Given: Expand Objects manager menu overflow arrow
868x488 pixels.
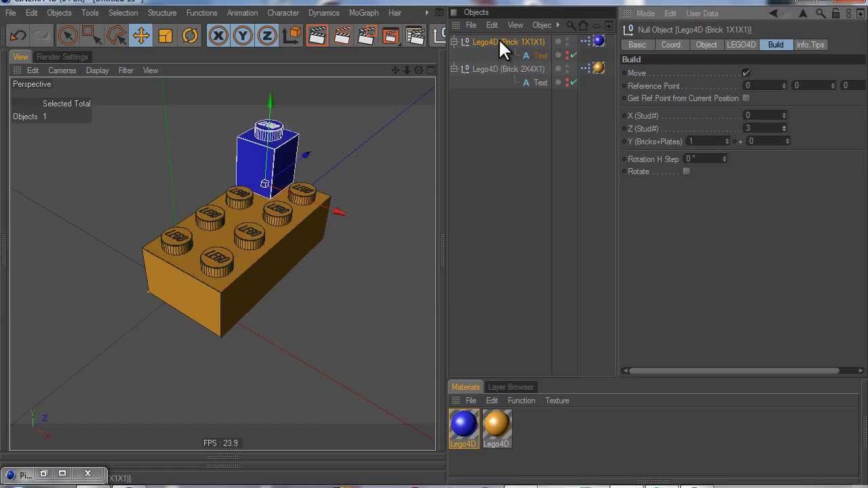Looking at the screenshot, I should 558,26.
